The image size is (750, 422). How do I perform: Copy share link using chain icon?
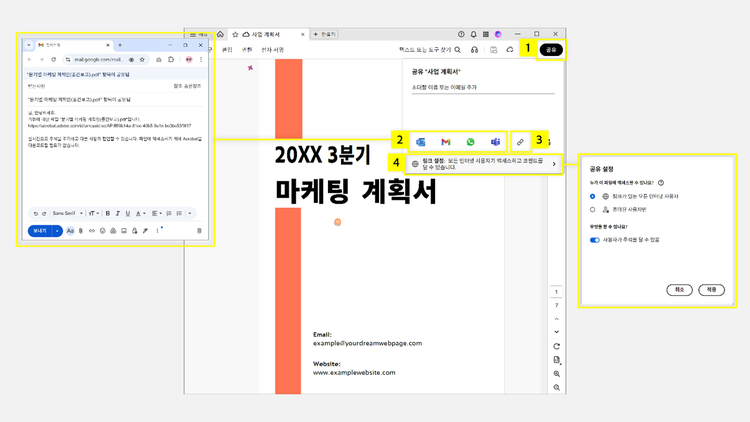tap(520, 142)
